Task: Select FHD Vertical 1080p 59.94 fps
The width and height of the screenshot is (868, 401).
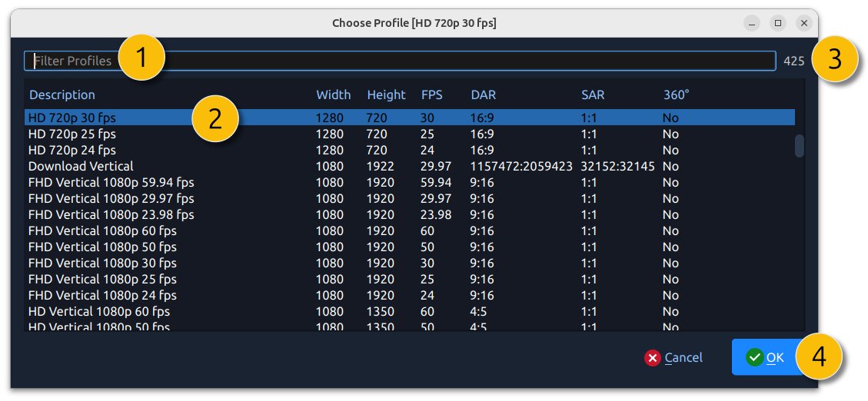Action: (x=111, y=182)
